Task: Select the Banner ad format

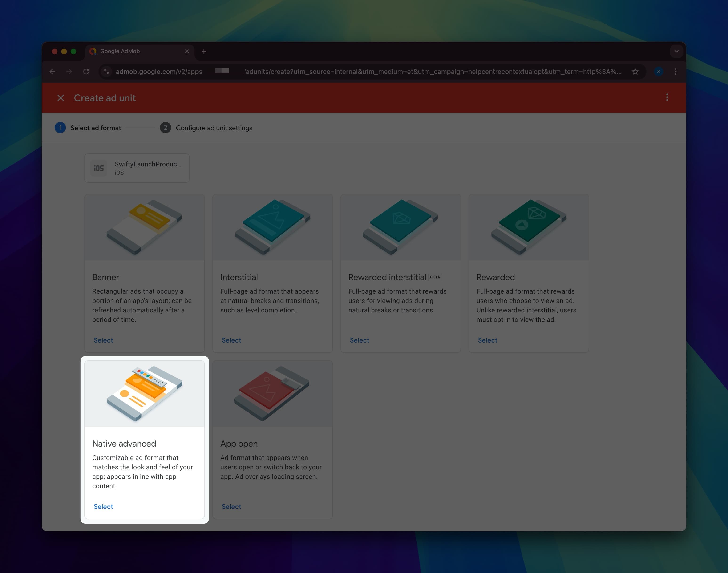Action: 103,340
